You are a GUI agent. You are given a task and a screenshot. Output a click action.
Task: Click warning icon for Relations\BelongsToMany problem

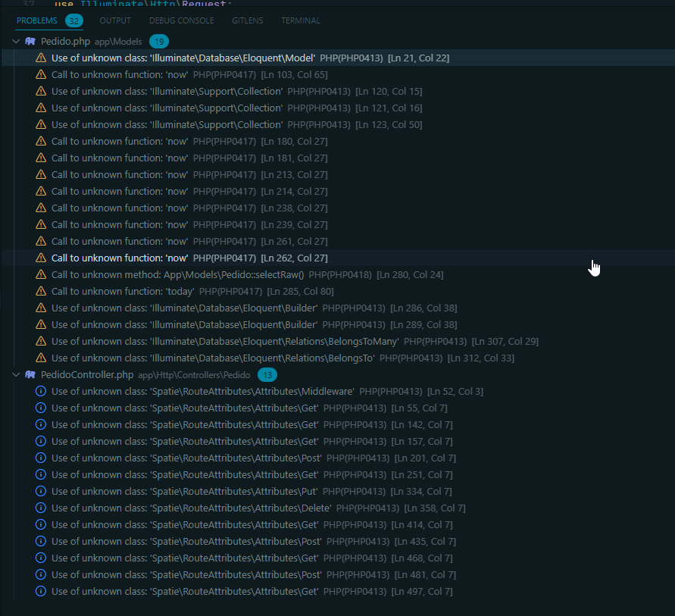41,341
